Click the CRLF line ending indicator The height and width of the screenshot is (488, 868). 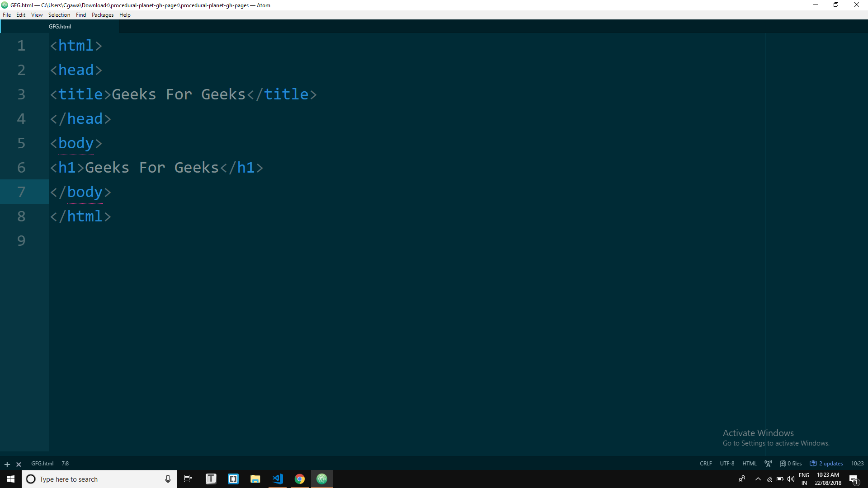(705, 464)
